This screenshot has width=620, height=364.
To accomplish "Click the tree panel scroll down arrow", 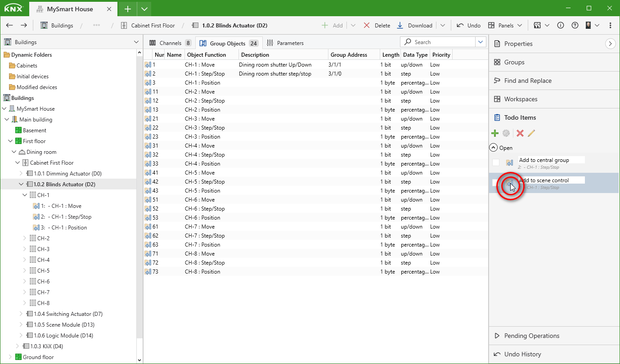I will point(139,360).
